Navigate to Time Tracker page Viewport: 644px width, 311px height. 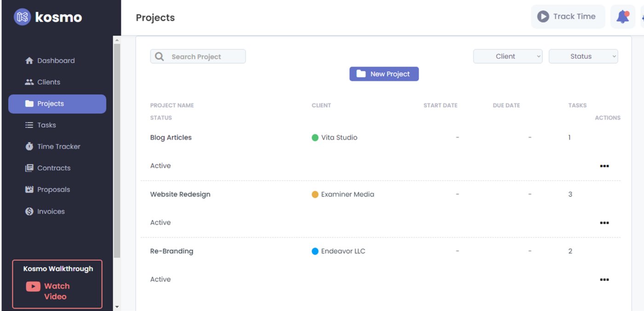click(x=58, y=147)
